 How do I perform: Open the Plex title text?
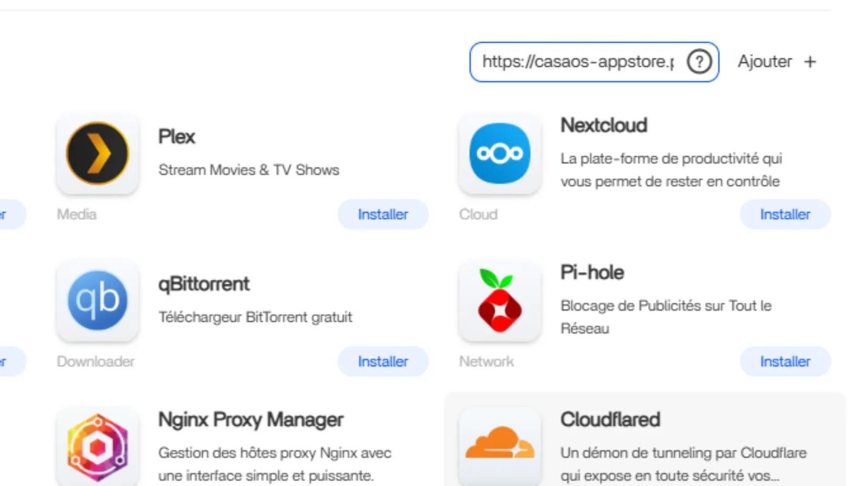click(x=176, y=137)
